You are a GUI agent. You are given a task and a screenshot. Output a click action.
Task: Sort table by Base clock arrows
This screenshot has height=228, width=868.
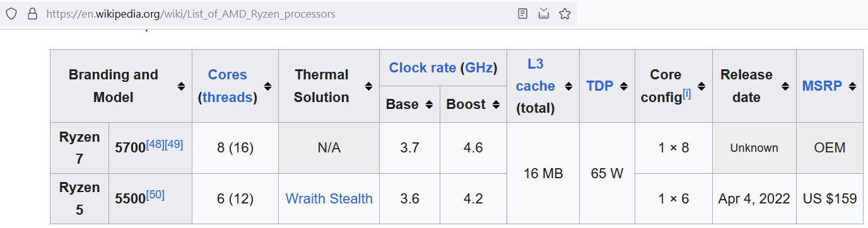click(429, 105)
